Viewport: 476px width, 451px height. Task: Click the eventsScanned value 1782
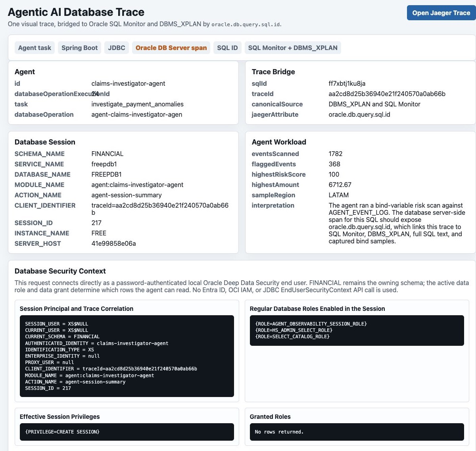(x=336, y=154)
